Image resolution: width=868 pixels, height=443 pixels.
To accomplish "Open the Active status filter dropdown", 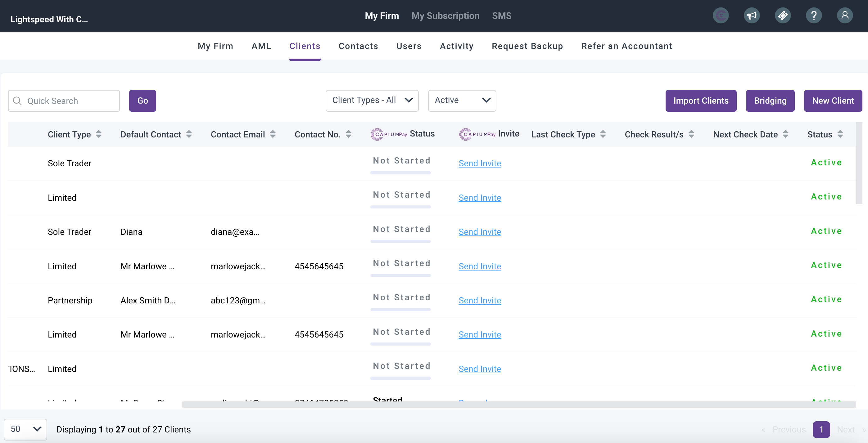I will coord(462,100).
